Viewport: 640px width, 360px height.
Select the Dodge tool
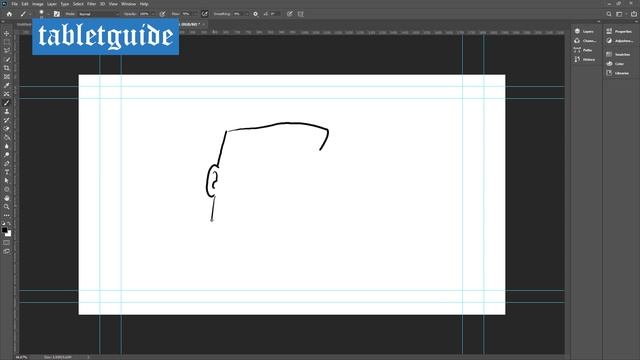7,155
